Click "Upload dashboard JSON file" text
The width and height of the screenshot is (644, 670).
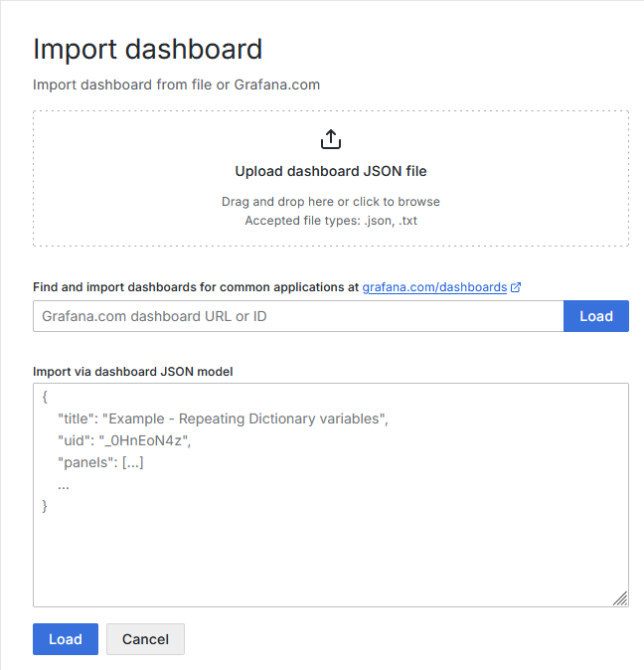coord(331,171)
